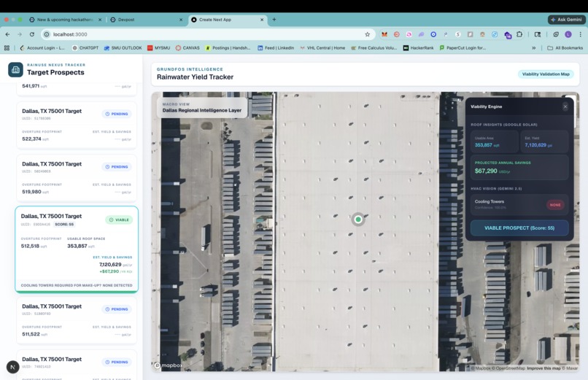Image resolution: width=588 pixels, height=380 pixels.
Task: Open the MYSMU bookmark
Action: point(158,48)
